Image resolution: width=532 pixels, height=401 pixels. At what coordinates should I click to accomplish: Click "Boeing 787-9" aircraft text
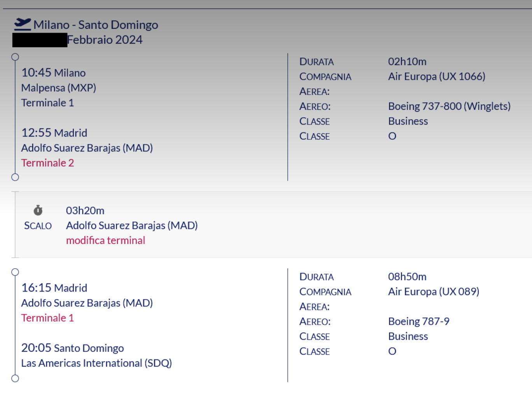point(419,322)
